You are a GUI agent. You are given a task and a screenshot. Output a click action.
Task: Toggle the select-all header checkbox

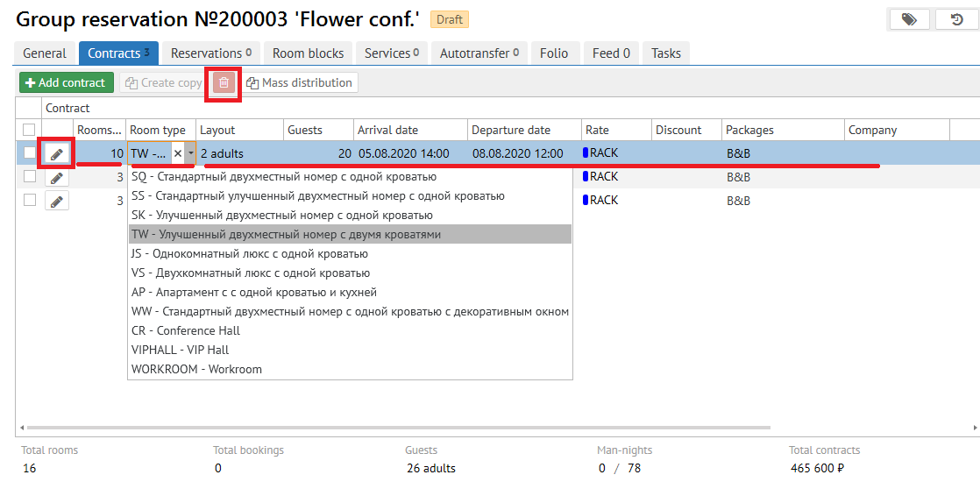point(29,130)
